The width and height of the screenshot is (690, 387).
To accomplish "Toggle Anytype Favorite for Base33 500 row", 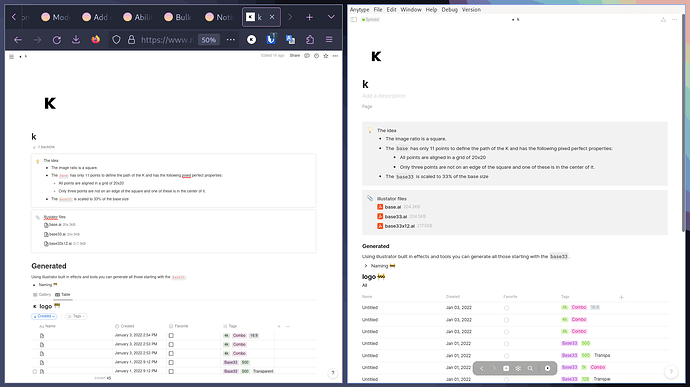I will tap(506, 343).
